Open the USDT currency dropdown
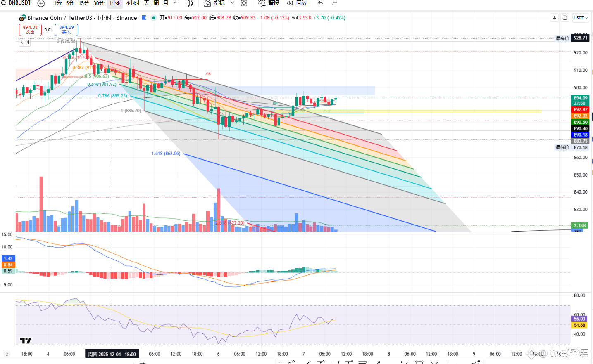 [581, 18]
